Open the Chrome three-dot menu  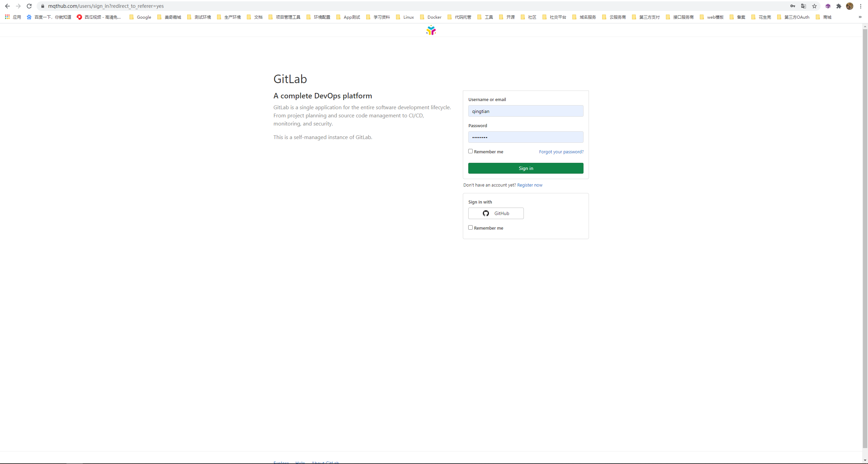pyautogui.click(x=861, y=6)
